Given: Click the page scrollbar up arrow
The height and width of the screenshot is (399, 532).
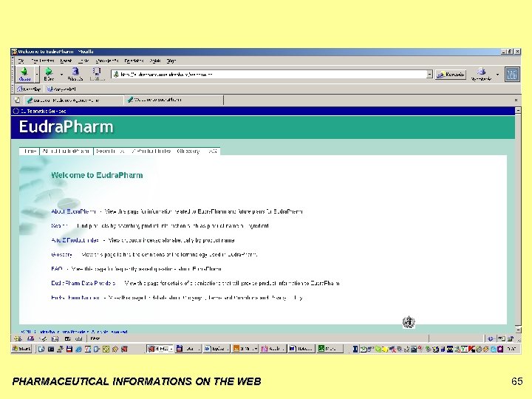Looking at the screenshot, I should [518, 111].
